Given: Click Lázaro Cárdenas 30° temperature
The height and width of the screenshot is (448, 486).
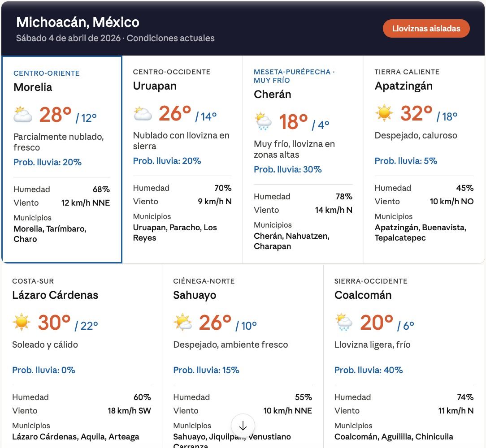Looking at the screenshot, I should (54, 323).
